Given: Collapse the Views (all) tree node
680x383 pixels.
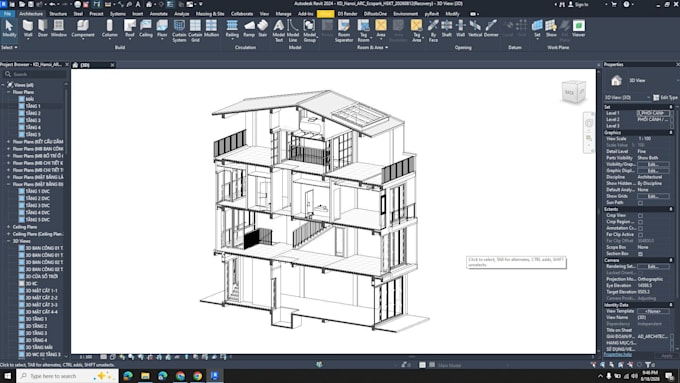Looking at the screenshot, I should 3,85.
